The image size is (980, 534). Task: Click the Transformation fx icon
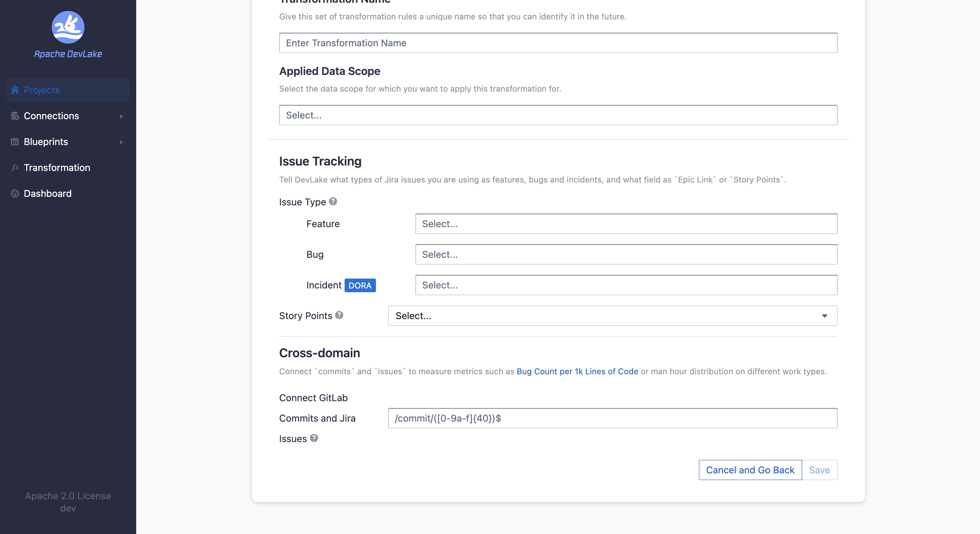pos(15,168)
